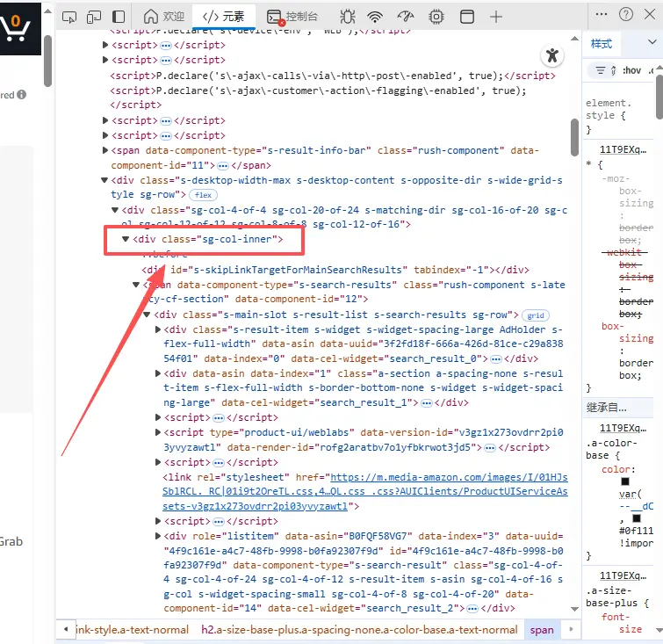Open the 11T9EXq stylesheet link above .a-size-base-plus
The image size is (663, 644).
(x=623, y=575)
